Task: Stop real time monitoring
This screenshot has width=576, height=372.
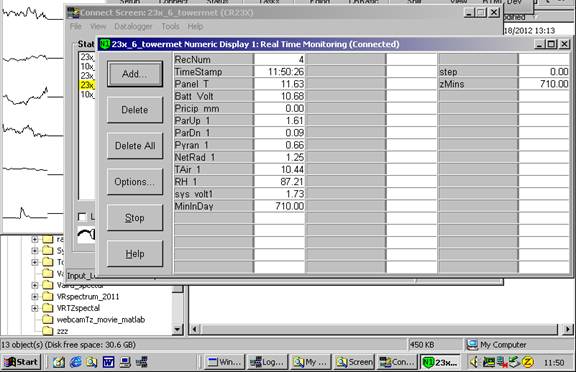Action: tap(135, 218)
